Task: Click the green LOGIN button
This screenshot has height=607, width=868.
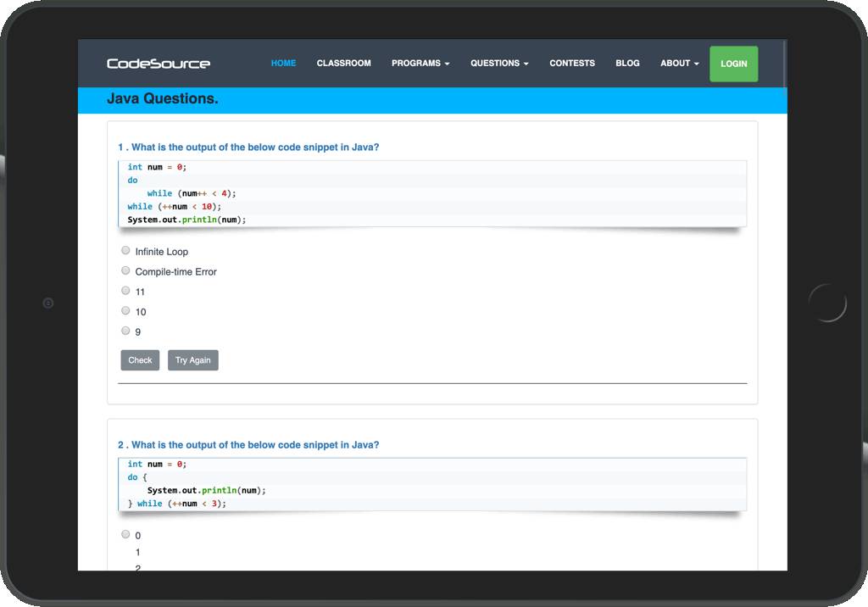Action: coord(733,64)
